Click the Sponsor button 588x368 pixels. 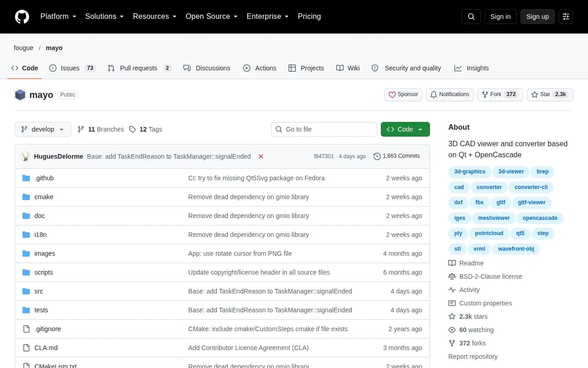pyautogui.click(x=403, y=95)
